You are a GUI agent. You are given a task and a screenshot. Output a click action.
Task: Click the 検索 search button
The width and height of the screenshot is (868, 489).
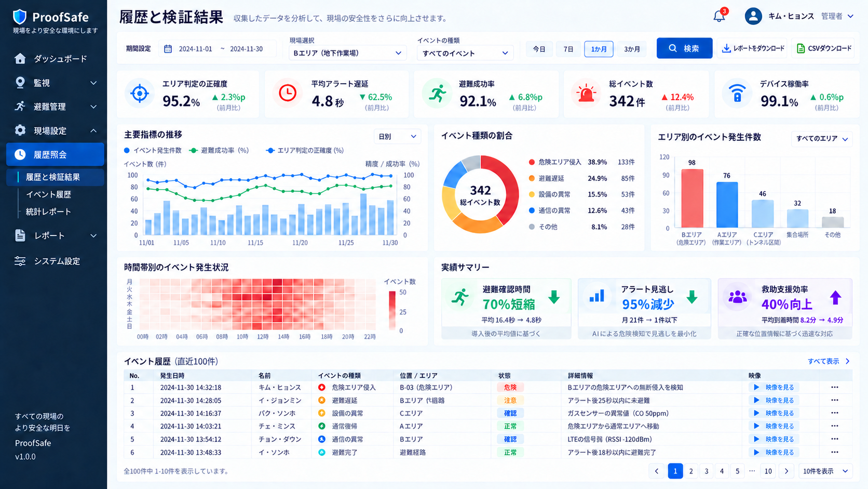click(684, 48)
